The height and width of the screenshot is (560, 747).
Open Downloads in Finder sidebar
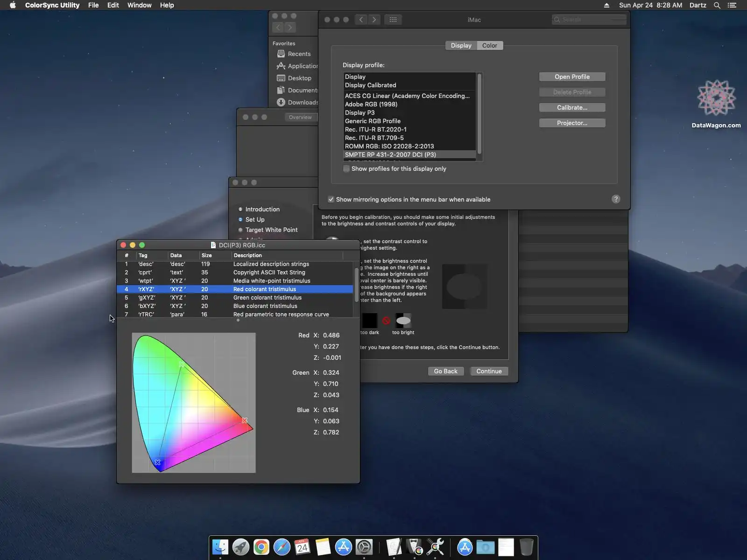click(297, 102)
